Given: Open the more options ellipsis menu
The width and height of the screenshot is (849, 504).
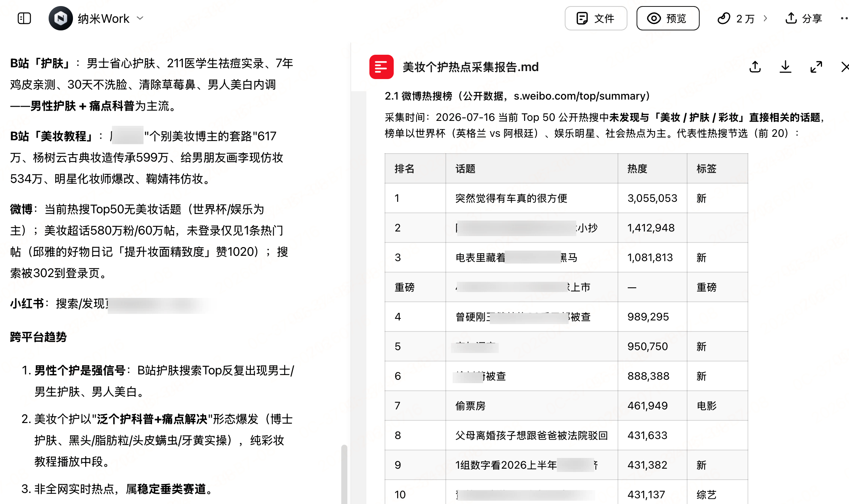Looking at the screenshot, I should pos(844,18).
